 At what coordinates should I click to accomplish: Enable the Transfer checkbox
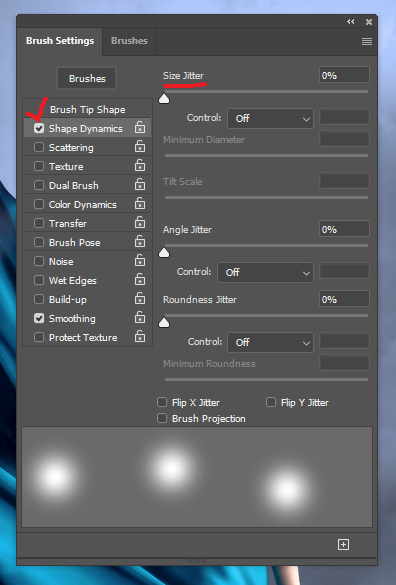(x=39, y=223)
